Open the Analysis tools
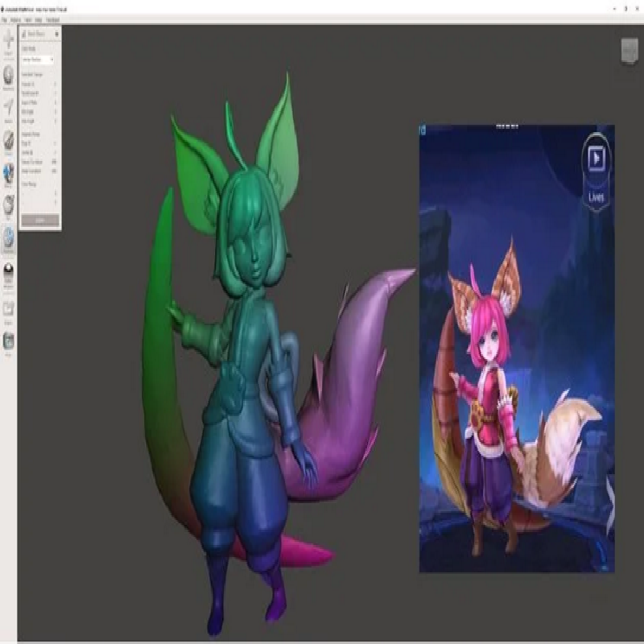Viewport: 644px width, 644px height. pyautogui.click(x=9, y=239)
